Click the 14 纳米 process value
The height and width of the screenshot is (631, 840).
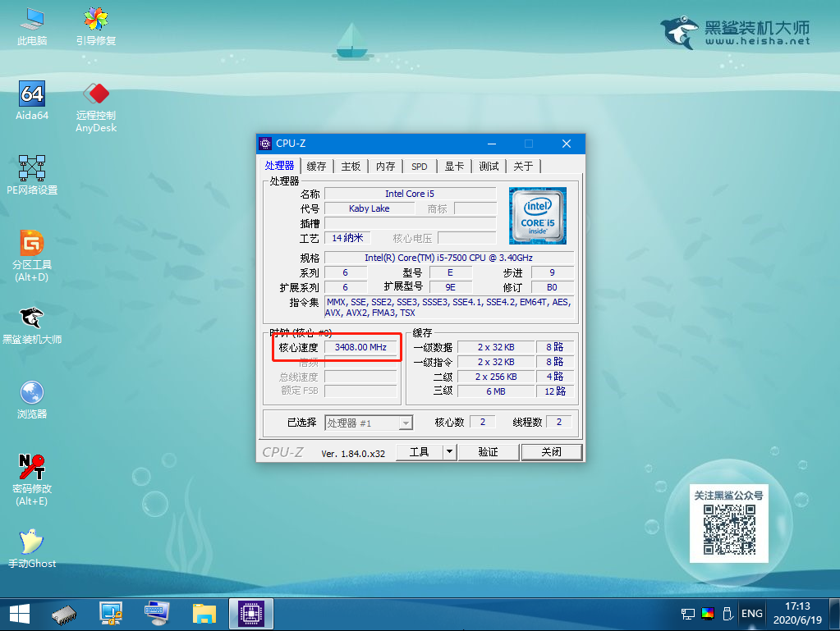tap(347, 238)
